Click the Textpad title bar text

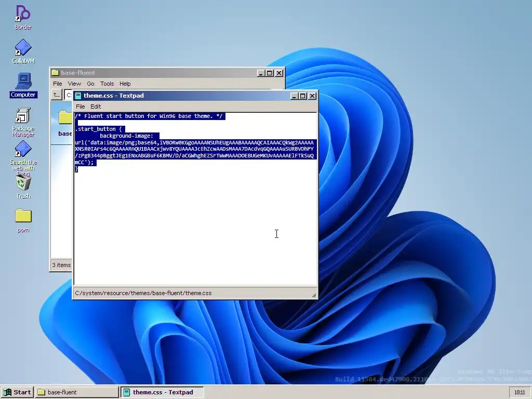click(x=114, y=96)
